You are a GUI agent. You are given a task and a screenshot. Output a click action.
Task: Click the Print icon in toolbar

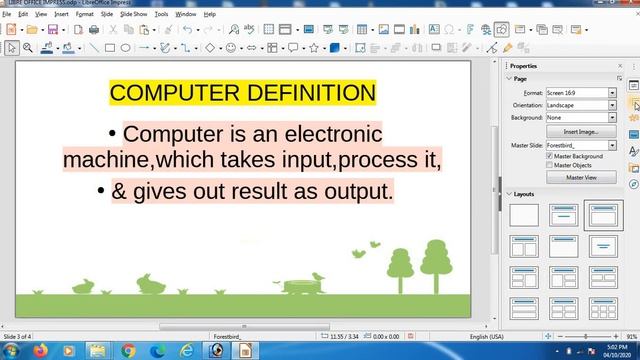(94, 29)
